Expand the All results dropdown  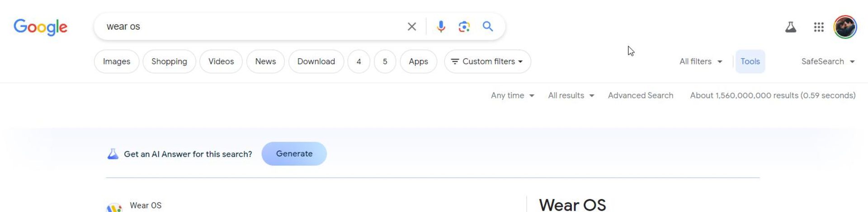tap(571, 96)
